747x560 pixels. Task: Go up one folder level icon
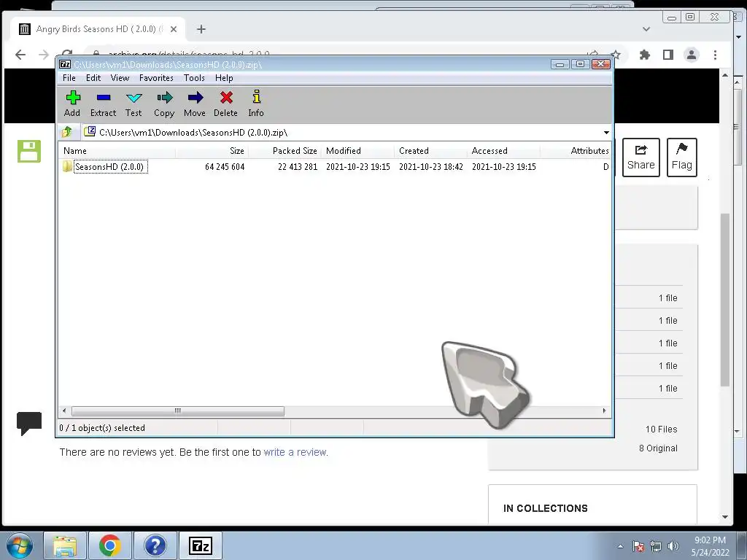(x=67, y=132)
